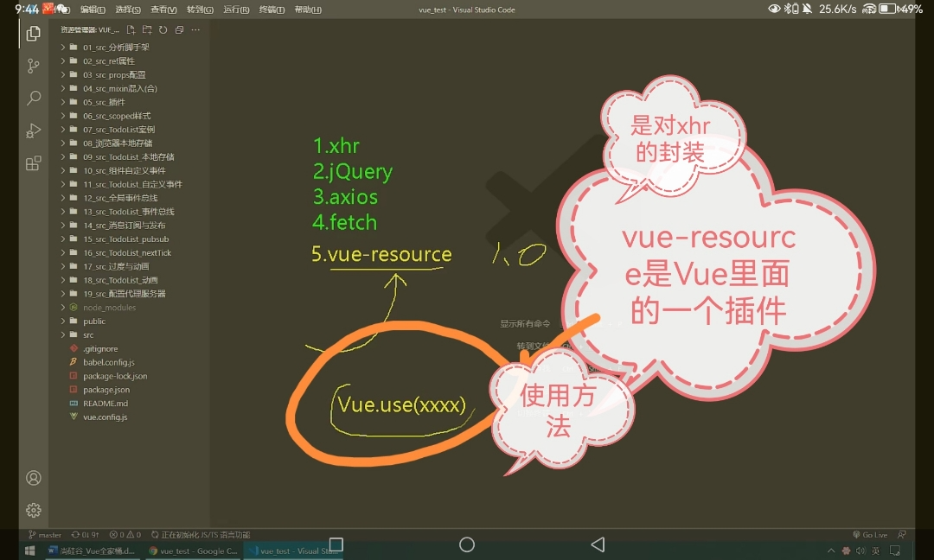
Task: Expand the 16_src_TodoList_nextTick folder
Action: point(129,252)
